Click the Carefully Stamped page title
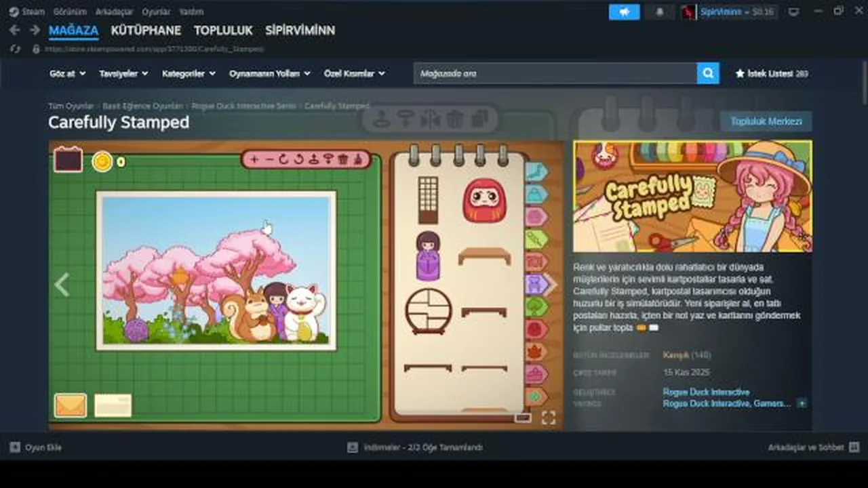Image resolution: width=868 pixels, height=488 pixels. 119,123
